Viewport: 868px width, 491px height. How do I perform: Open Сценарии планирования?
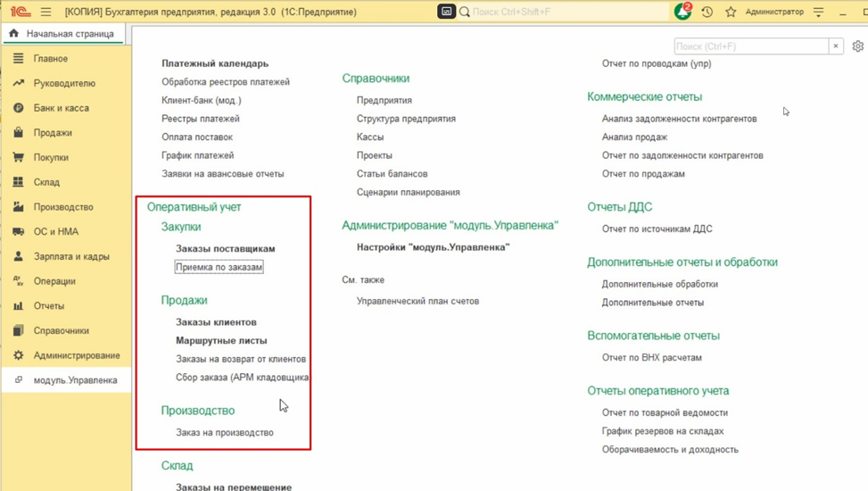point(408,192)
